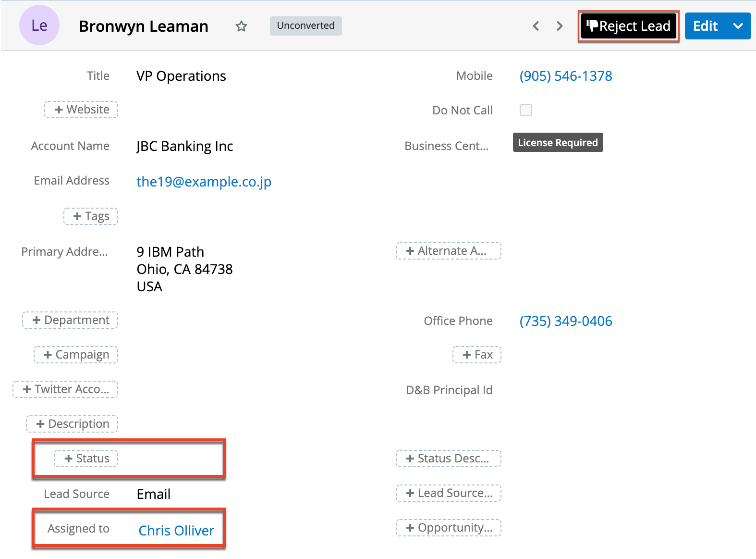Viewport: 756px width, 559px height.
Task: Add Tags to the lead
Action: point(91,216)
